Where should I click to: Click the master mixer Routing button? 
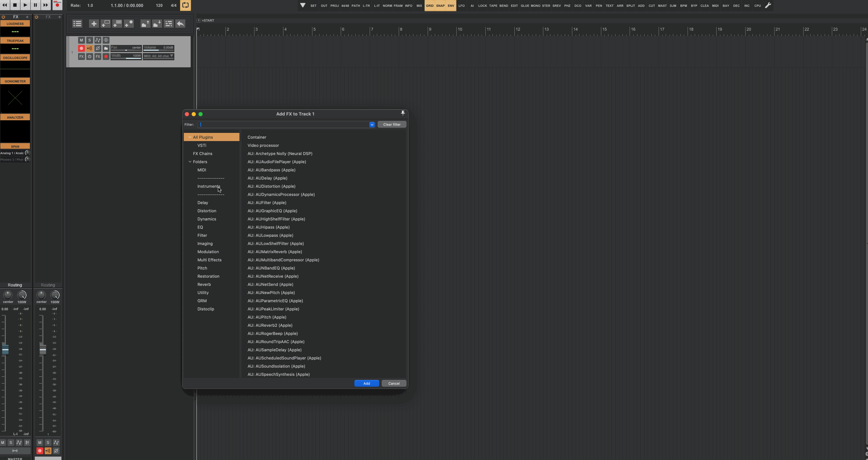[15, 285]
